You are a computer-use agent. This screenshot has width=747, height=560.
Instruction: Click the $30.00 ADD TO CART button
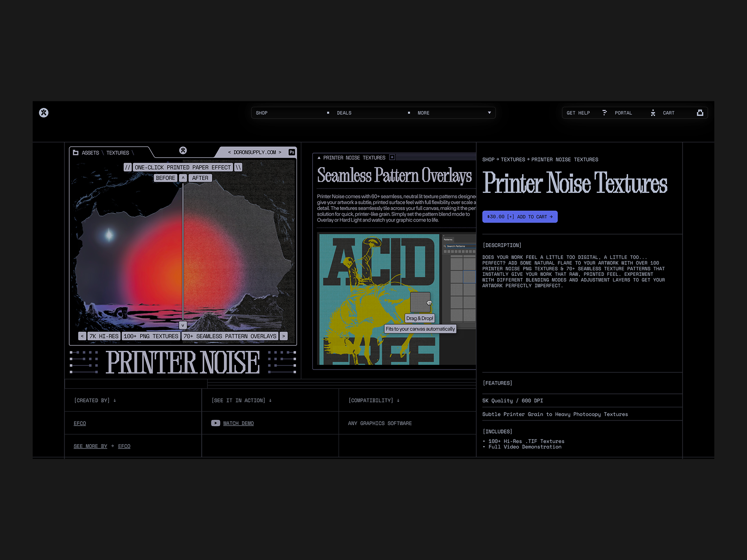[520, 217]
